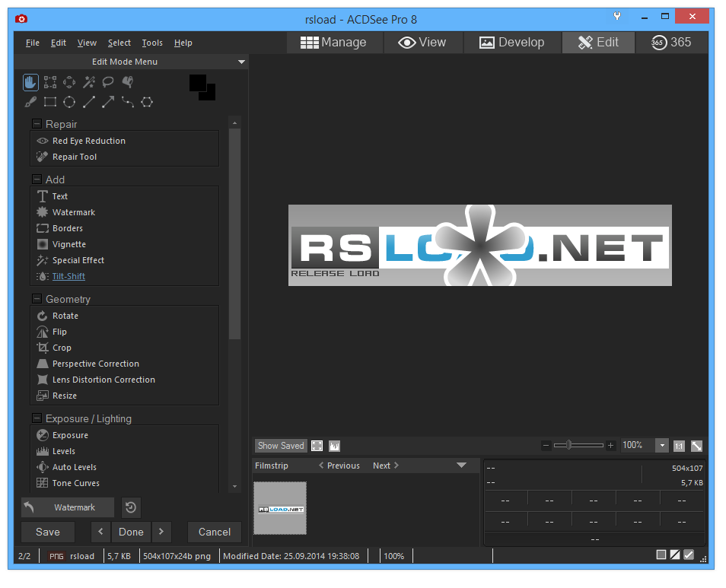Screen dimensions: 726x588
Task: Open the Vignette tool
Action: click(69, 244)
